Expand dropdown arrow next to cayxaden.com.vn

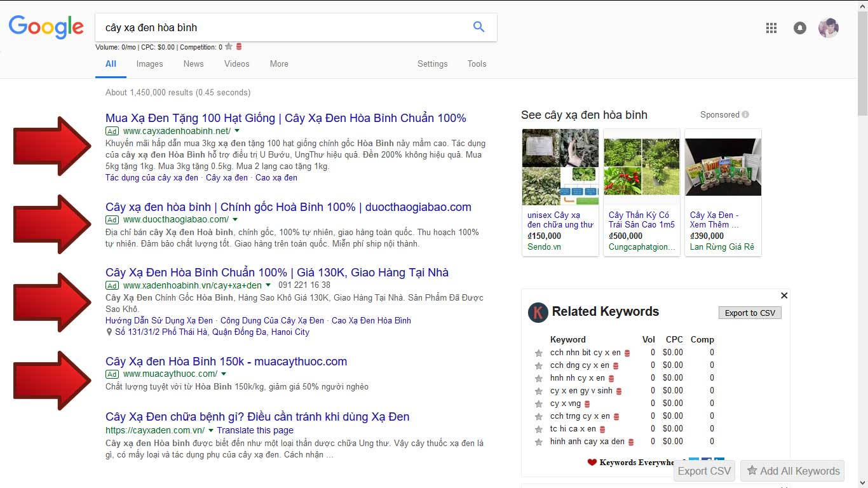coord(211,430)
